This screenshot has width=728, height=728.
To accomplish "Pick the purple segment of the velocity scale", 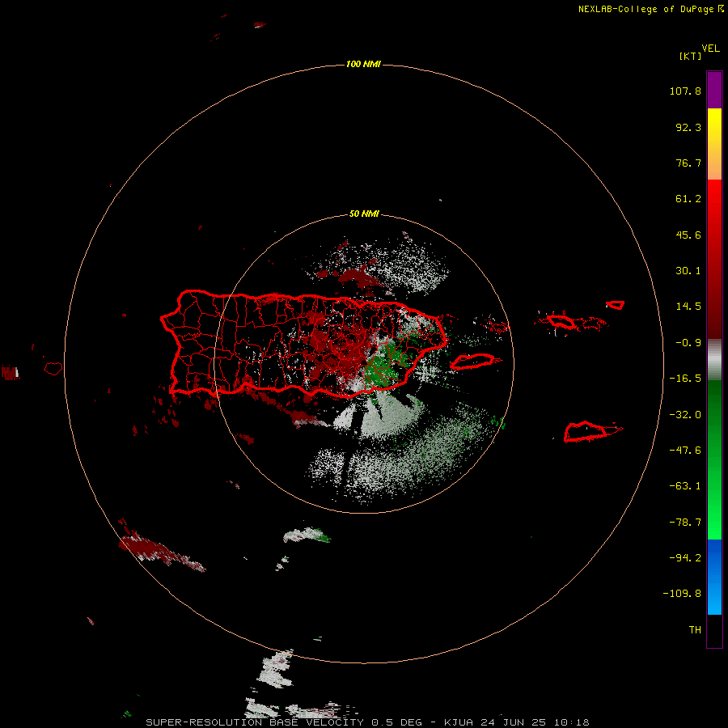I will point(714,90).
